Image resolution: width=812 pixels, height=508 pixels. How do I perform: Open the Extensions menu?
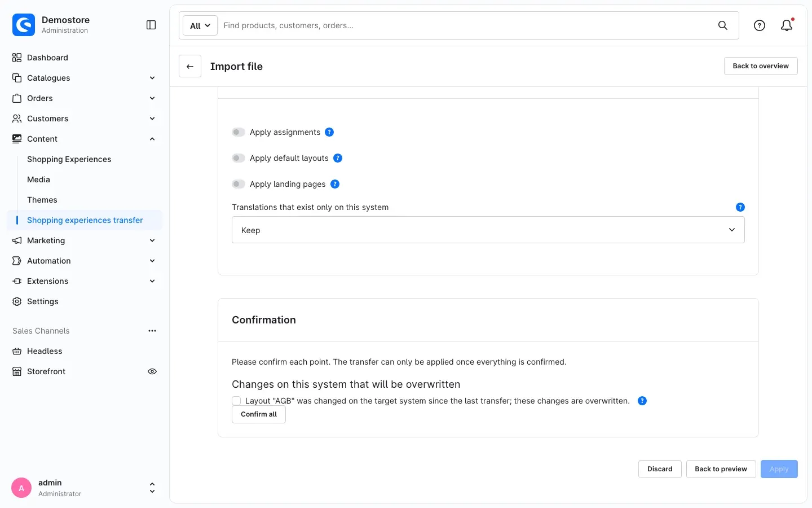85,281
